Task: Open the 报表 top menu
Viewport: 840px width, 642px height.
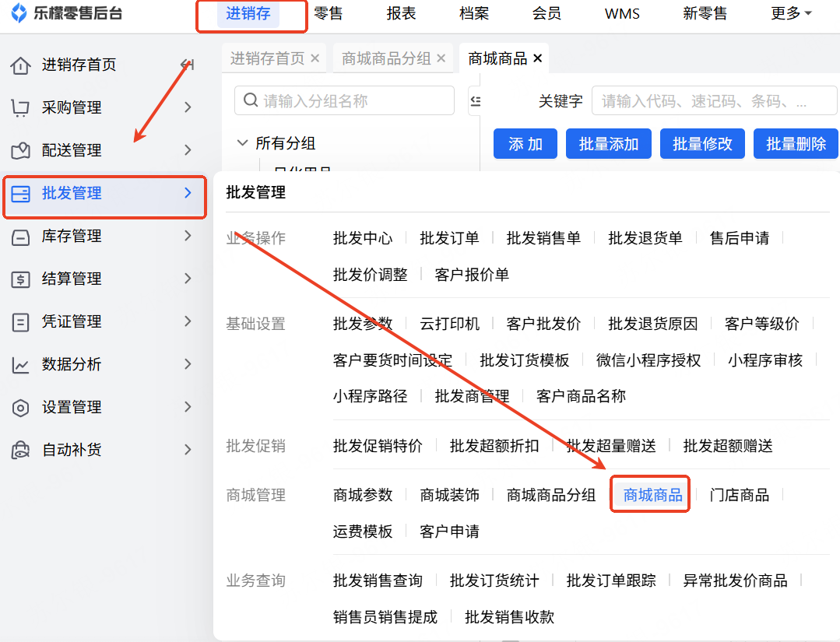Action: (x=401, y=13)
